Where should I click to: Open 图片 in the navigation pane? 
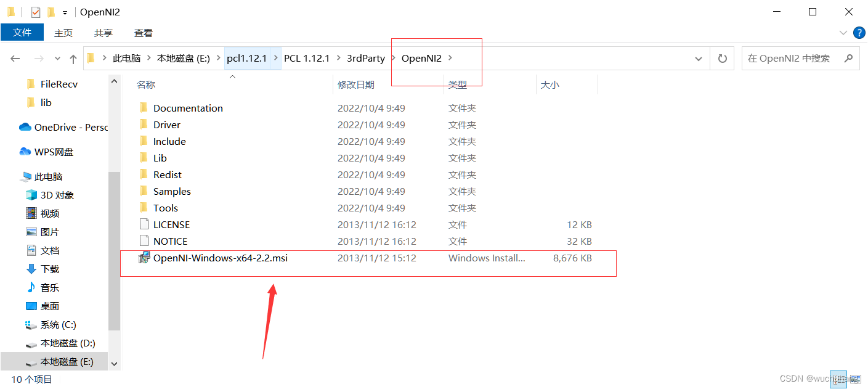click(50, 232)
